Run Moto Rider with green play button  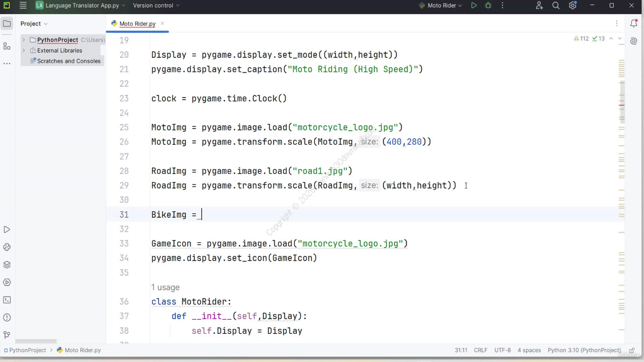pos(474,6)
